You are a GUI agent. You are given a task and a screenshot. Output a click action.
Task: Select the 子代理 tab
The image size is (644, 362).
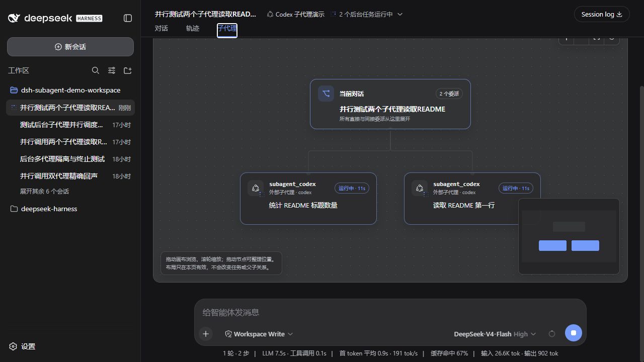click(x=227, y=29)
